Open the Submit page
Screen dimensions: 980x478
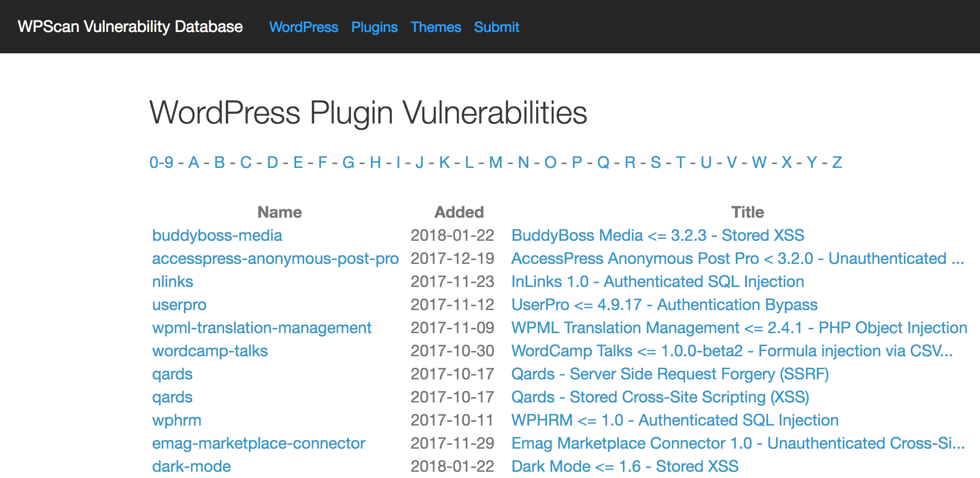pos(497,27)
